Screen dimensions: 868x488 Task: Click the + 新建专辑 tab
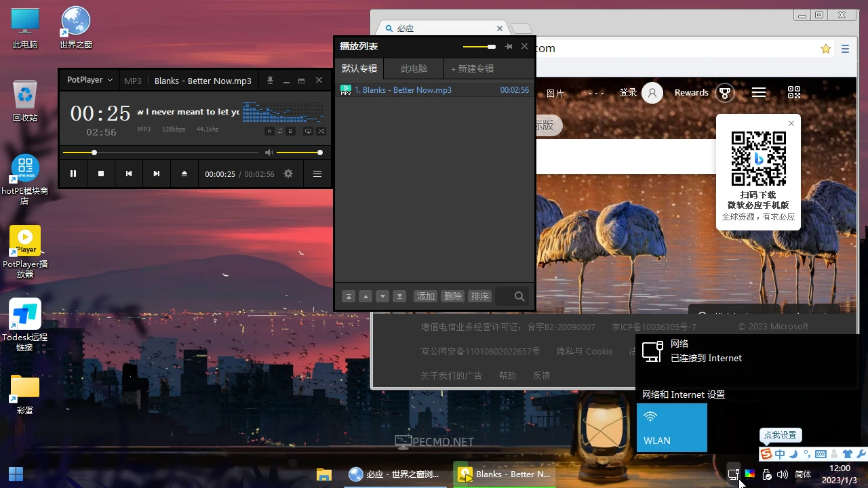tap(473, 68)
